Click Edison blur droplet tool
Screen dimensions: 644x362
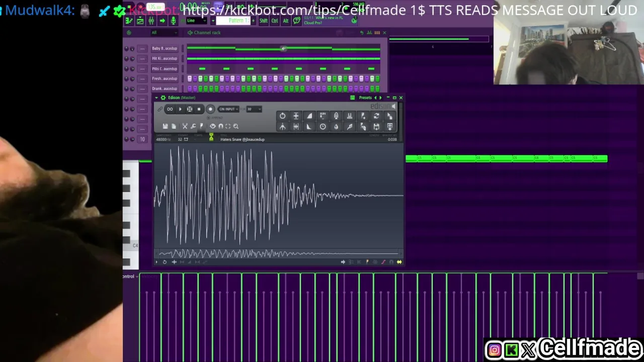pos(336,127)
